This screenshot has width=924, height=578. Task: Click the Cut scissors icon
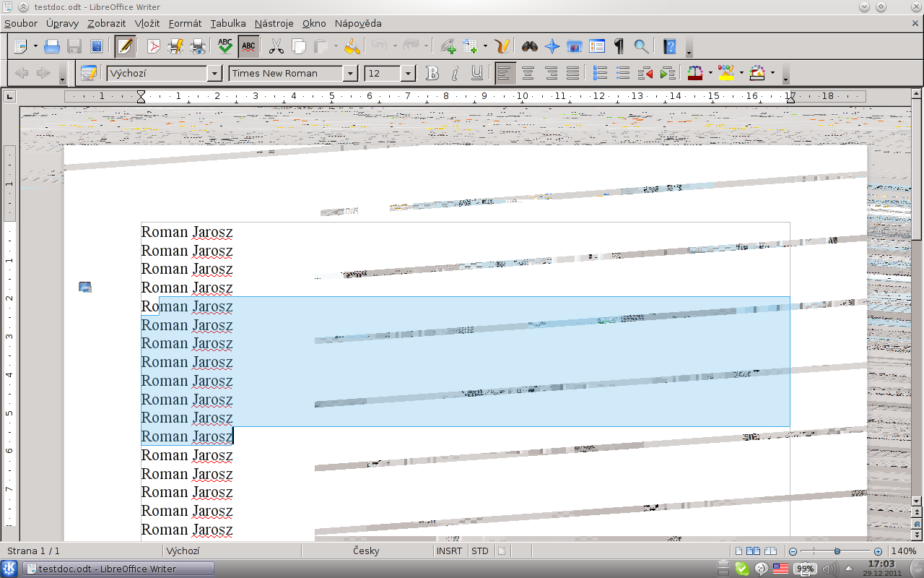[276, 47]
